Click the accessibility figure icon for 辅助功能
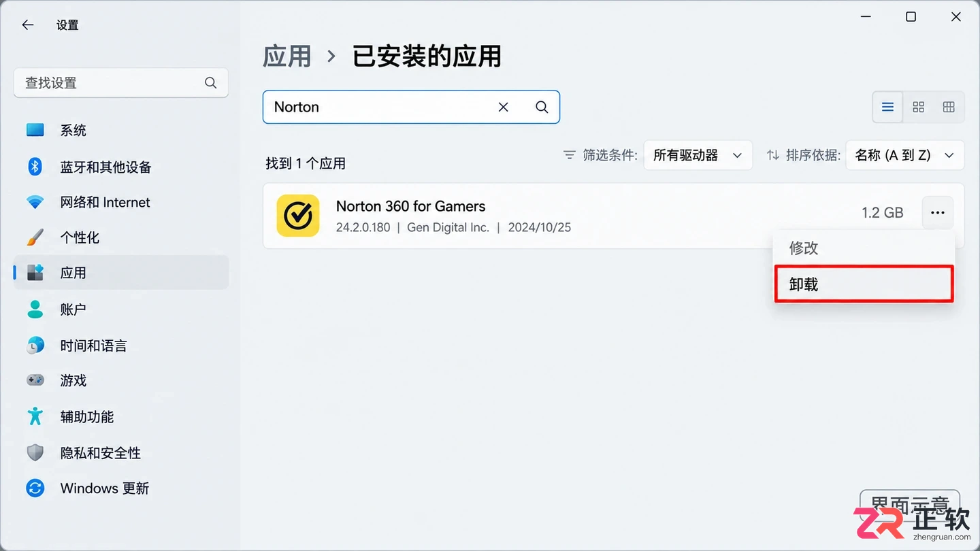 35,416
